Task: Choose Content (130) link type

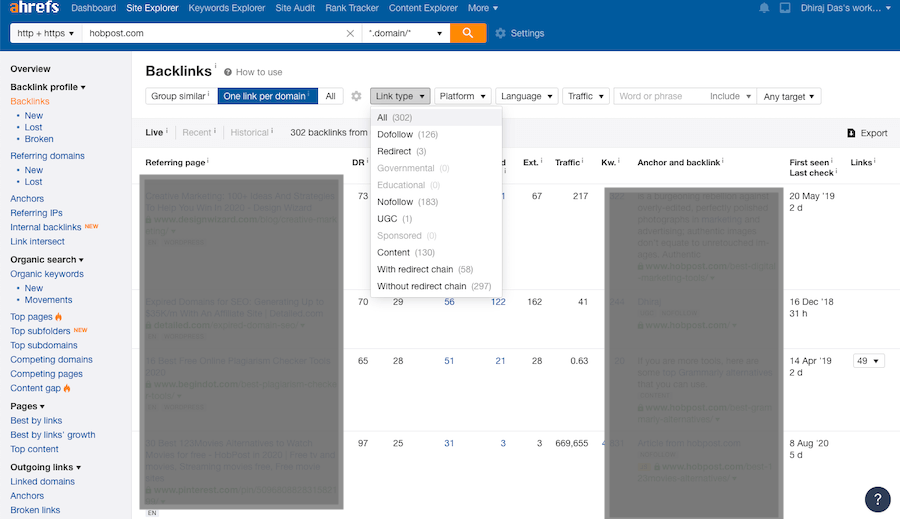Action: coord(437,253)
